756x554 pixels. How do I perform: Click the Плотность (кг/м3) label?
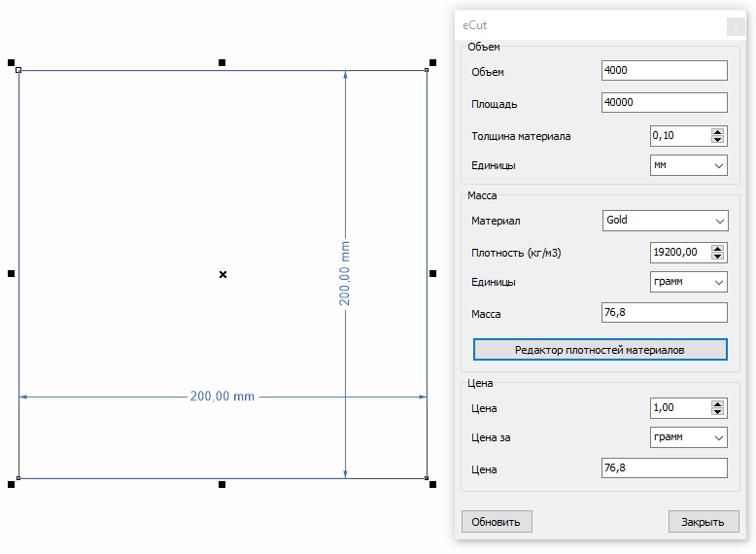(516, 253)
